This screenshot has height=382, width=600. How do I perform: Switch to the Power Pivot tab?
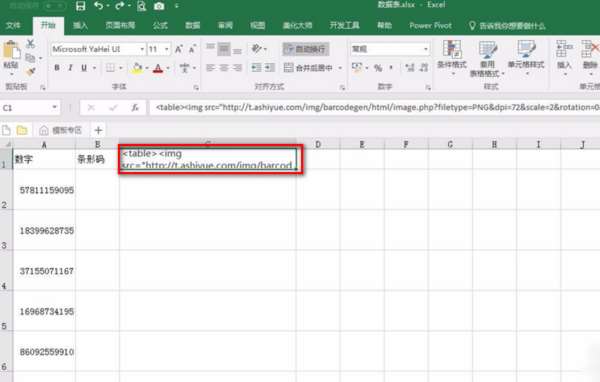click(430, 26)
